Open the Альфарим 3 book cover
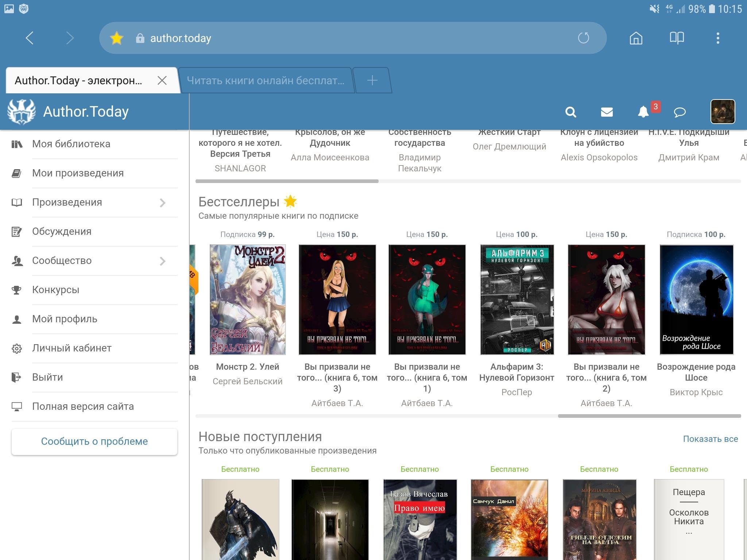 point(517,299)
